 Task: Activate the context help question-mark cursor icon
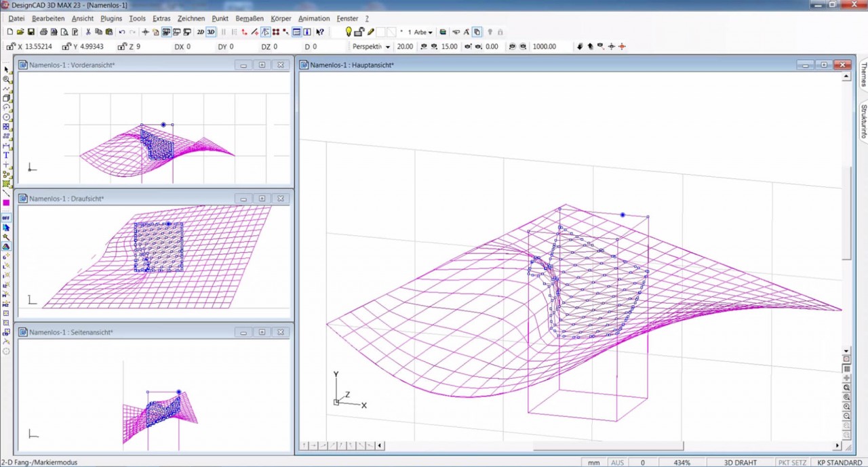319,32
